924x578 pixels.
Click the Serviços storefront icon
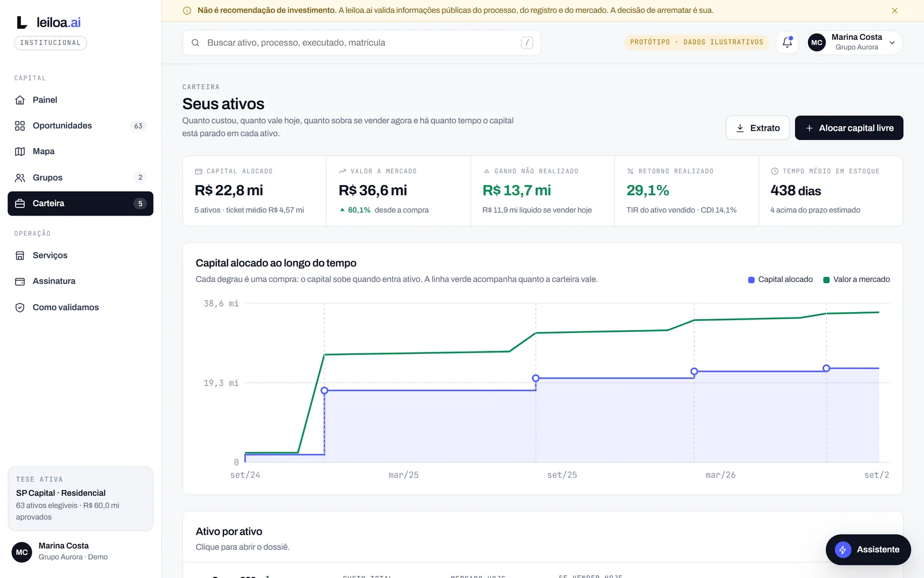[20, 255]
